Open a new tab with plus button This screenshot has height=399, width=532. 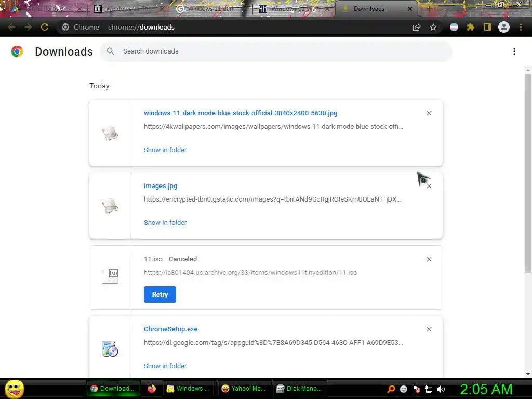tap(430, 9)
